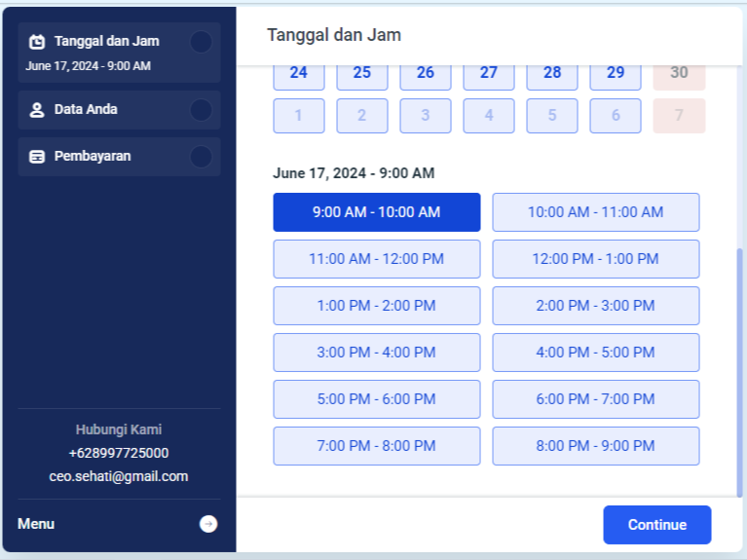
Task: Click the Tanggal dan Jam step circle
Action: (x=201, y=42)
